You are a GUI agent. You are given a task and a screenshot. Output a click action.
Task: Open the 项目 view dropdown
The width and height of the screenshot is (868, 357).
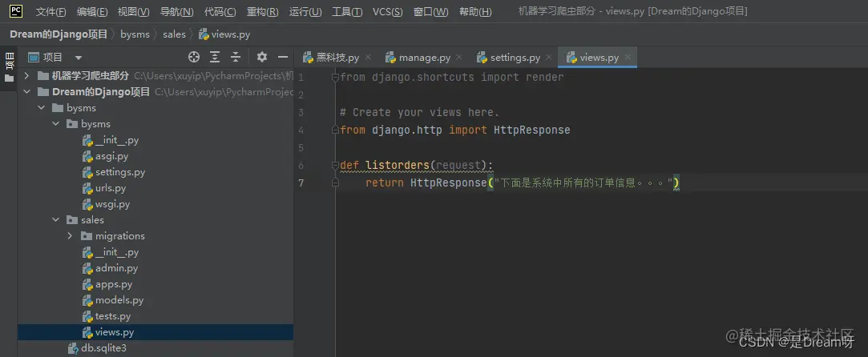(78, 58)
